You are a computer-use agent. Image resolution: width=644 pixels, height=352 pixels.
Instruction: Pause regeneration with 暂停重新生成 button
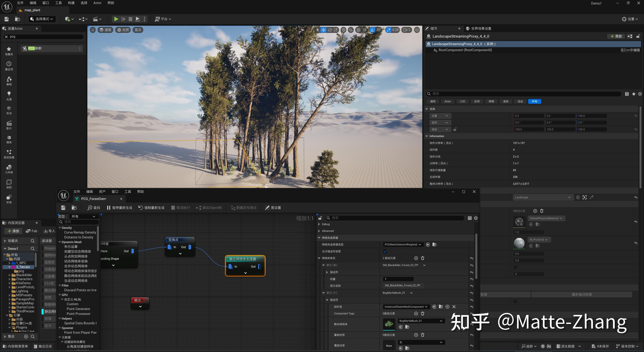click(x=120, y=208)
